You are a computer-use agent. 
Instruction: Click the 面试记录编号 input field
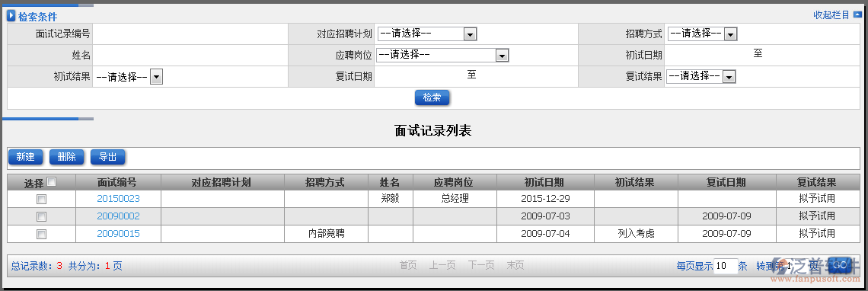tap(190, 34)
